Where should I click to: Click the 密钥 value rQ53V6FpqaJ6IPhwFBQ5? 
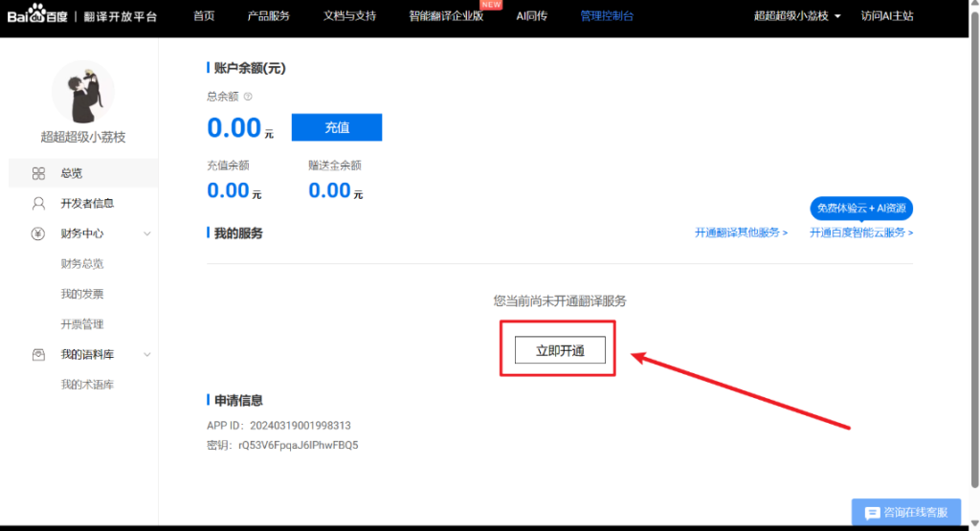[299, 446]
